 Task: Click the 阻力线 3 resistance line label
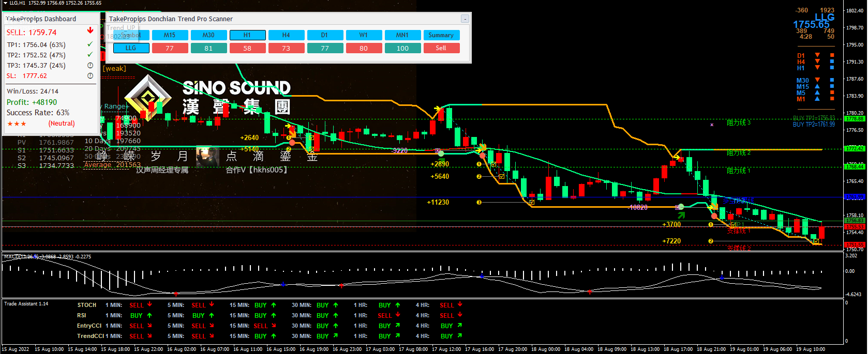pyautogui.click(x=739, y=123)
